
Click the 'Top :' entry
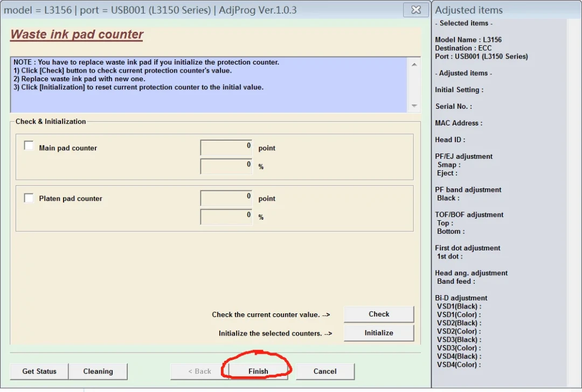pos(445,223)
